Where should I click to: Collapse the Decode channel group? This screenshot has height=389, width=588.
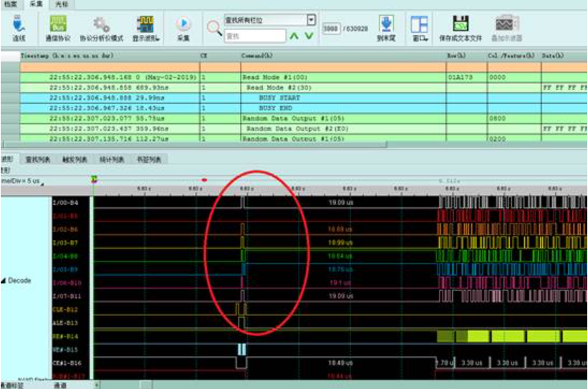tap(4, 281)
